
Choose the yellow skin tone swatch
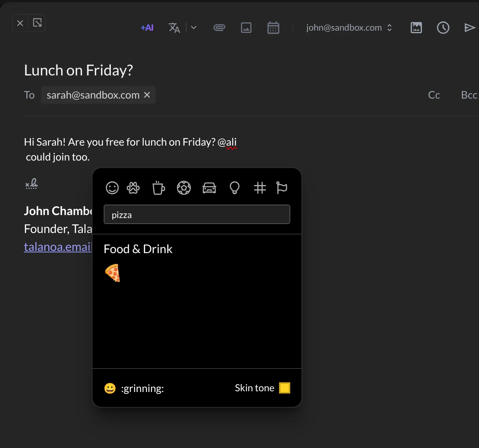point(285,388)
